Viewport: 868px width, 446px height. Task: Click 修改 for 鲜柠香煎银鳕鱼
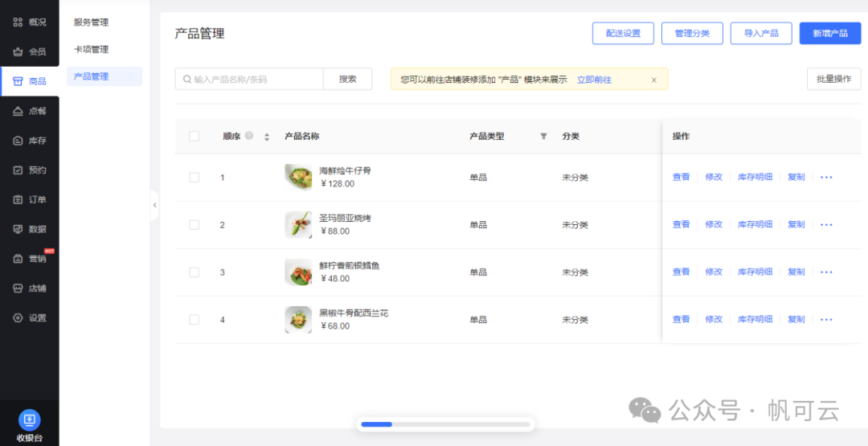(x=714, y=272)
